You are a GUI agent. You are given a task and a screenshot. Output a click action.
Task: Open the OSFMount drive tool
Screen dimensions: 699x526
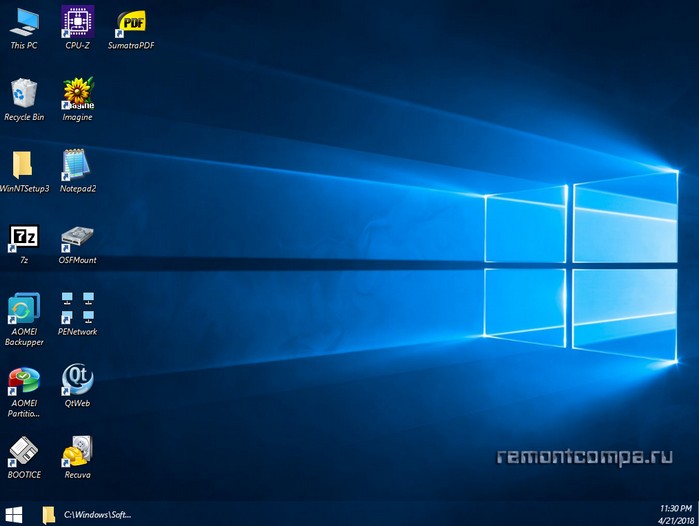pyautogui.click(x=77, y=238)
